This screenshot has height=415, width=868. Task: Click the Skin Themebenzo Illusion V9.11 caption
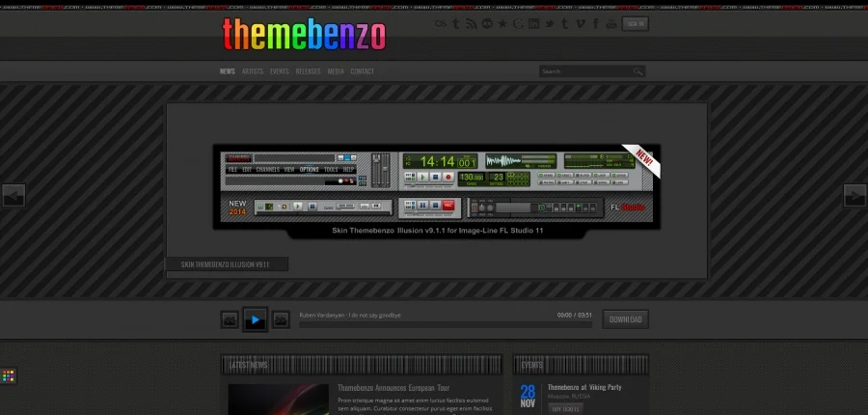coord(227,264)
